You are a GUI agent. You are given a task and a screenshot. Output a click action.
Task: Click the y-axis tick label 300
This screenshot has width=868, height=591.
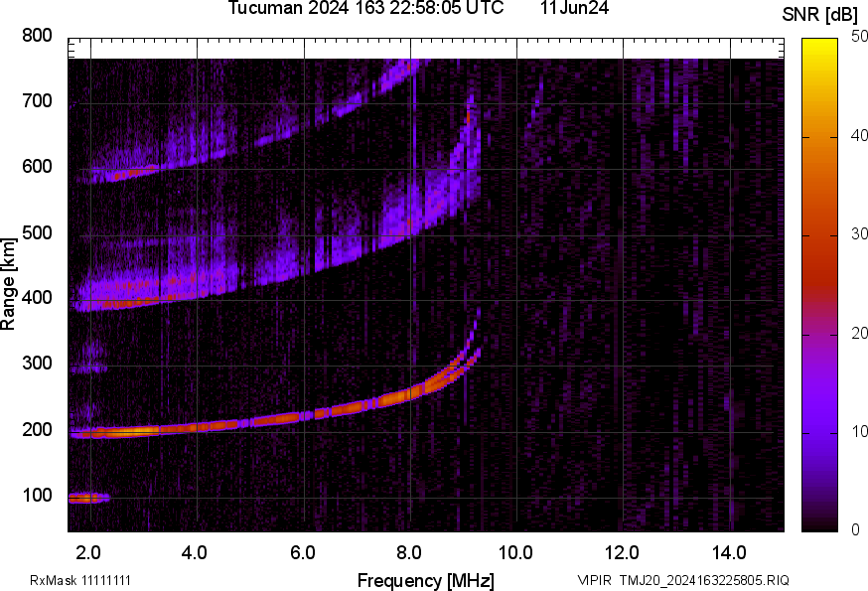(37, 364)
